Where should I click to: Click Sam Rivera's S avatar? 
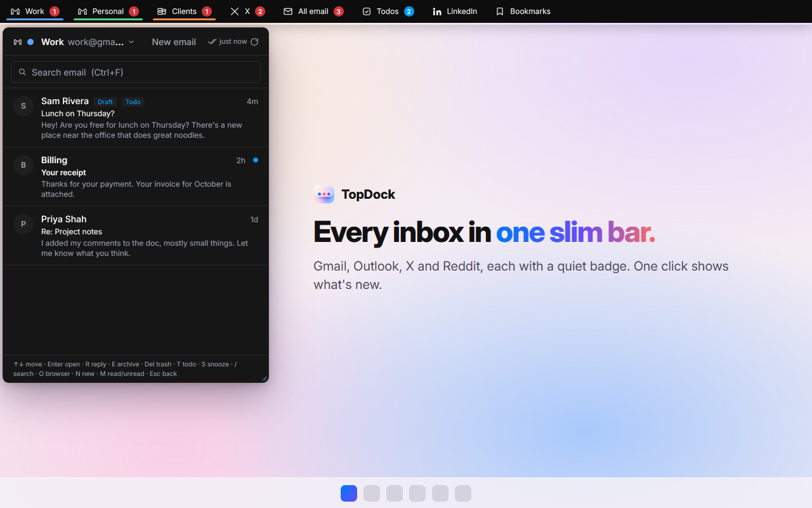pos(23,106)
